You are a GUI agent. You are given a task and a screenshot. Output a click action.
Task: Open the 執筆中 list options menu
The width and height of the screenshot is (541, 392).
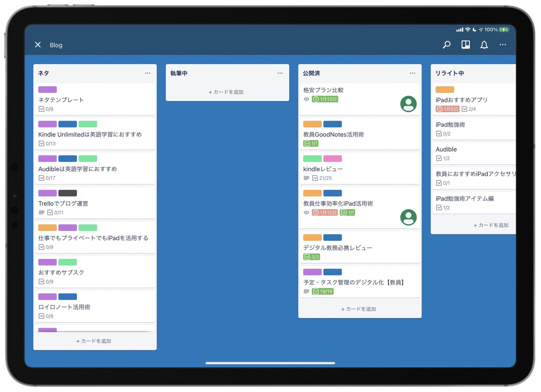tap(280, 73)
